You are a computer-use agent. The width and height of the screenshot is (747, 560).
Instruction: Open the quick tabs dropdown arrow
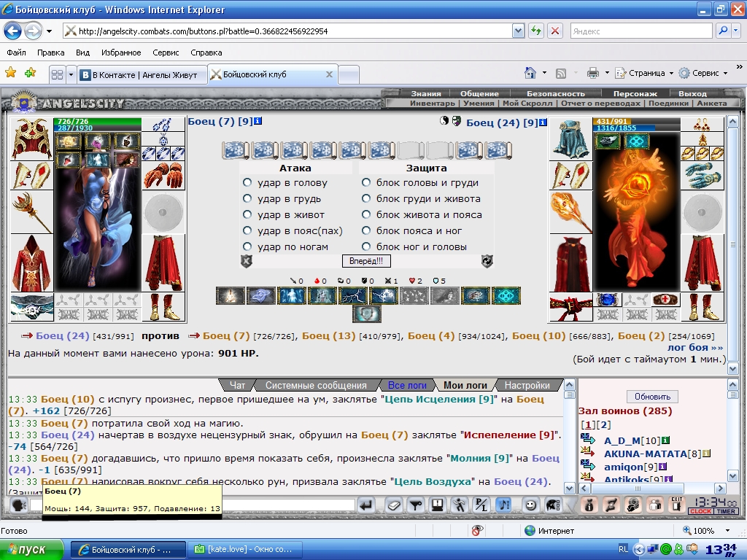71,75
